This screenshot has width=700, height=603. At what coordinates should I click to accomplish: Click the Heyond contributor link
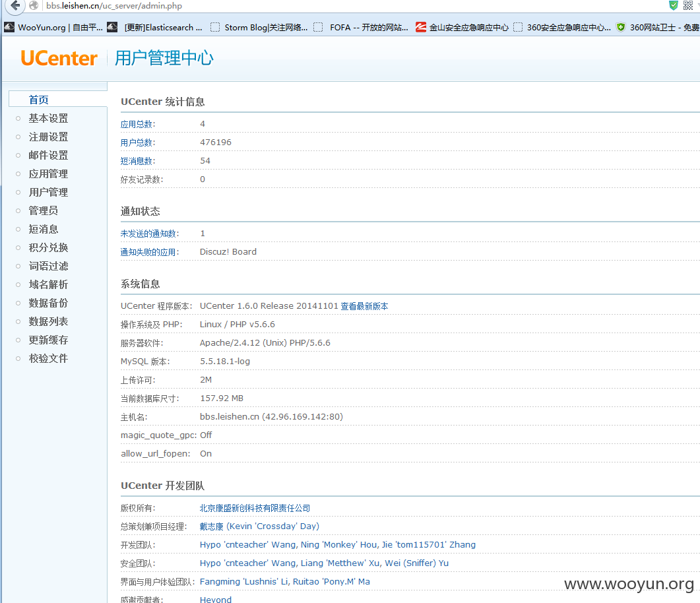(x=216, y=600)
